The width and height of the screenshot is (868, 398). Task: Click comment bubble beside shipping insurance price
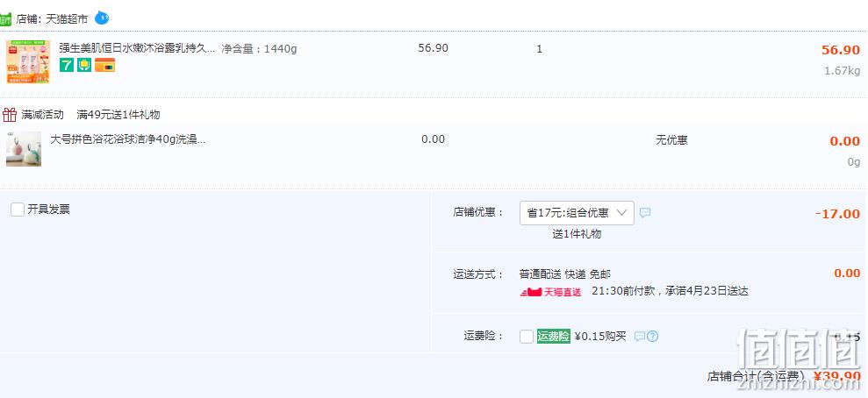coord(640,337)
